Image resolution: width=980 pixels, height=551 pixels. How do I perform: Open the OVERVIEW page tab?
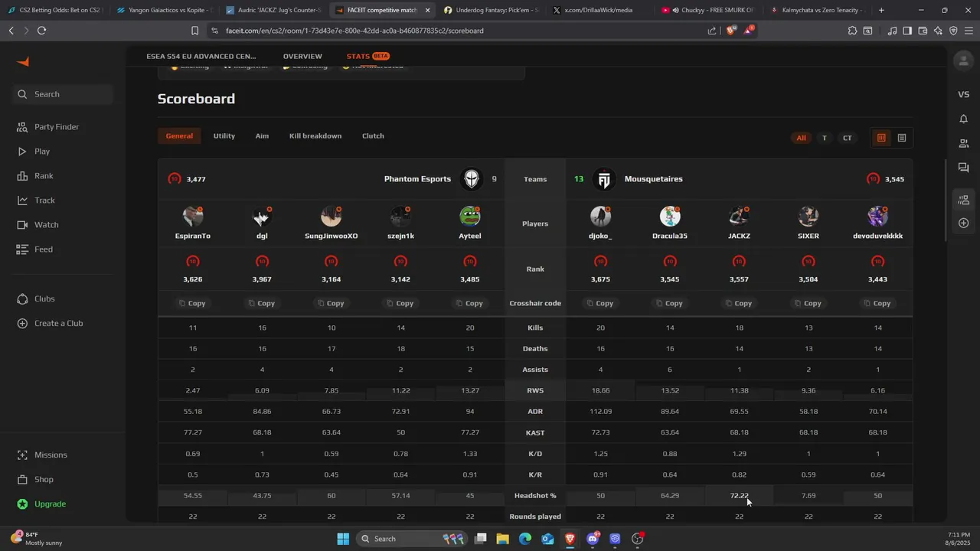click(302, 57)
